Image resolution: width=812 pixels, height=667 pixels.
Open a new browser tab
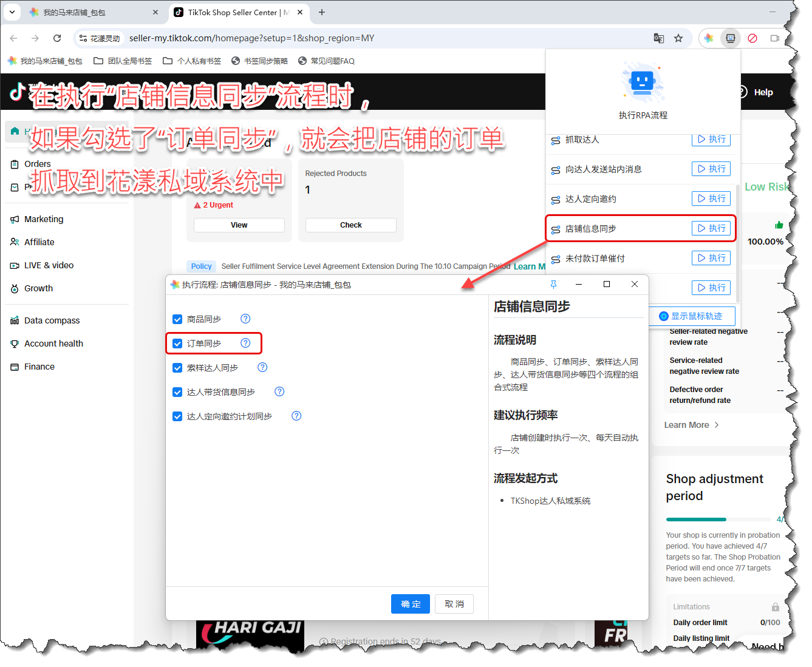[322, 12]
